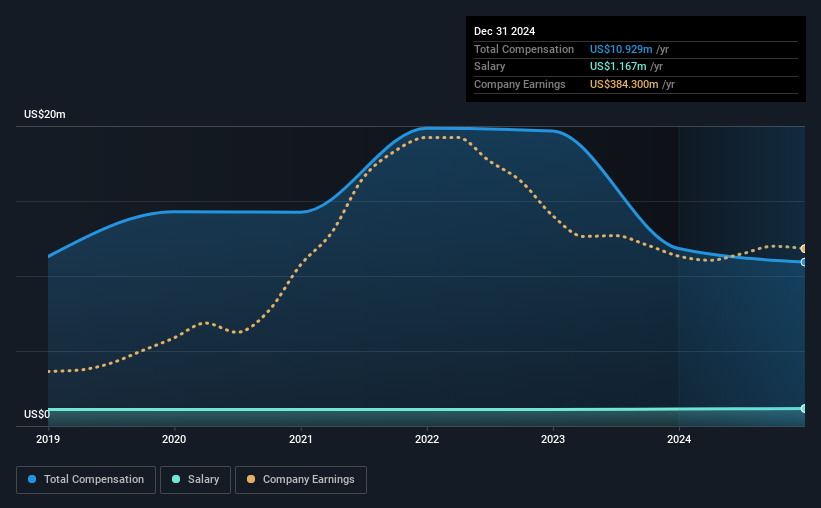Select the blue Total Compensation end data point

tap(804, 262)
